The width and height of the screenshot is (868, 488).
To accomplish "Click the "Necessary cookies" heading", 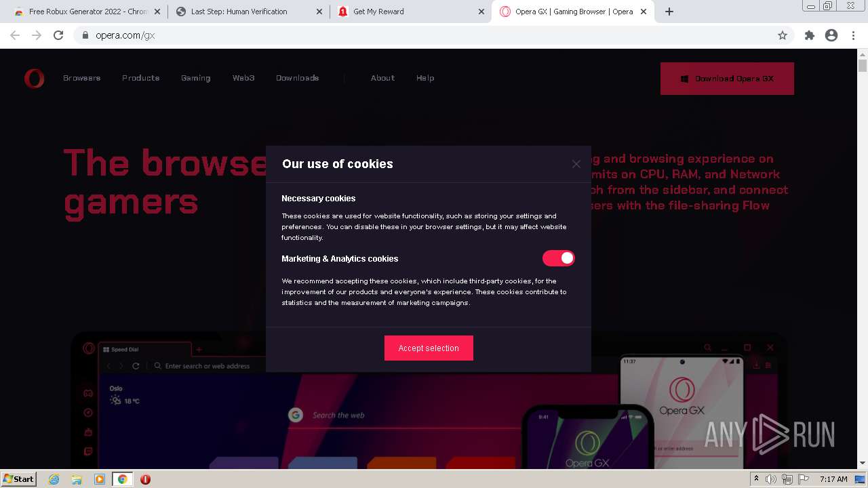I will click(319, 199).
